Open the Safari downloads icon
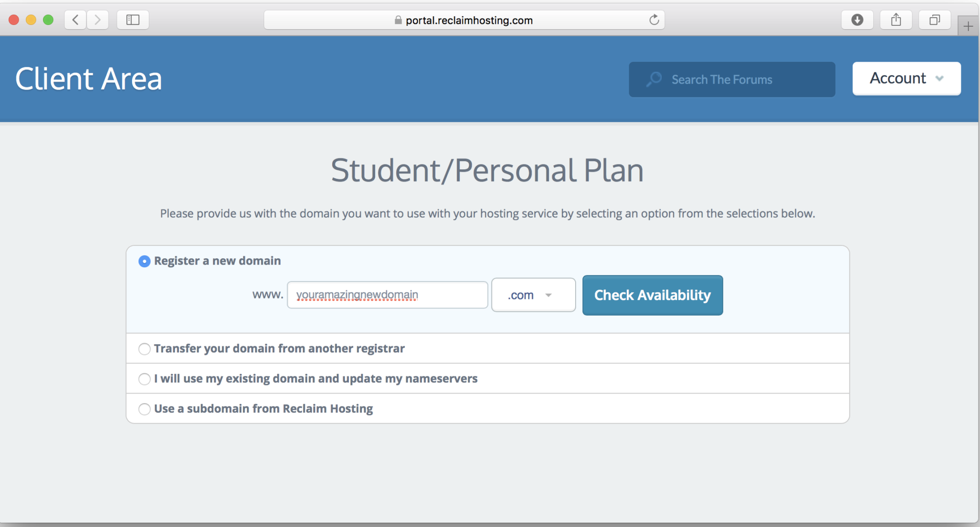This screenshot has height=527, width=980. (857, 20)
